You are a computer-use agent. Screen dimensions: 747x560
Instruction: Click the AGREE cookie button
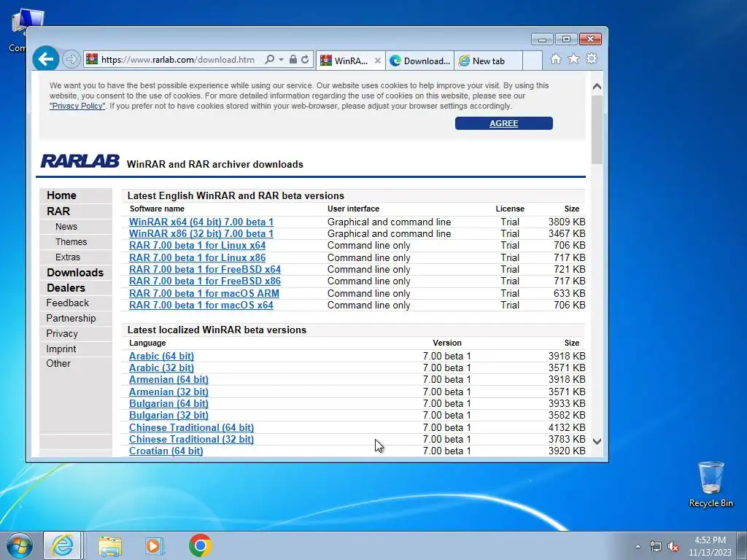click(x=503, y=123)
